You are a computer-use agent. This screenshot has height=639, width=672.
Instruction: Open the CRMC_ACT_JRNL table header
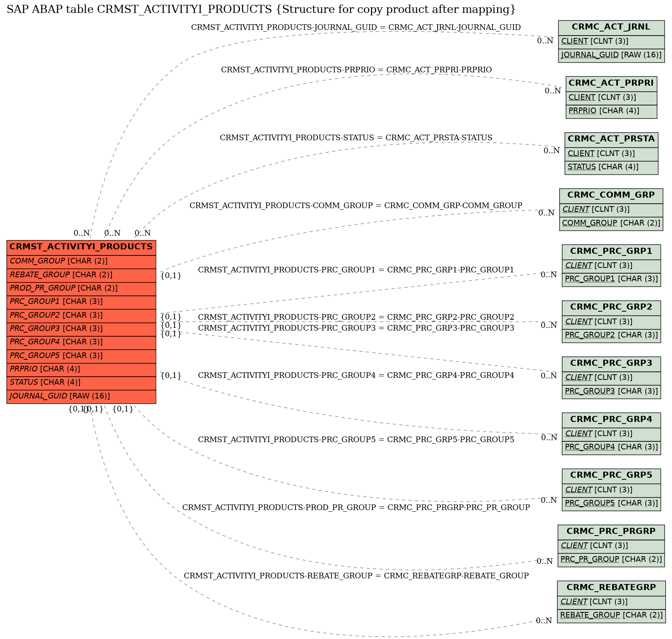coord(611,28)
